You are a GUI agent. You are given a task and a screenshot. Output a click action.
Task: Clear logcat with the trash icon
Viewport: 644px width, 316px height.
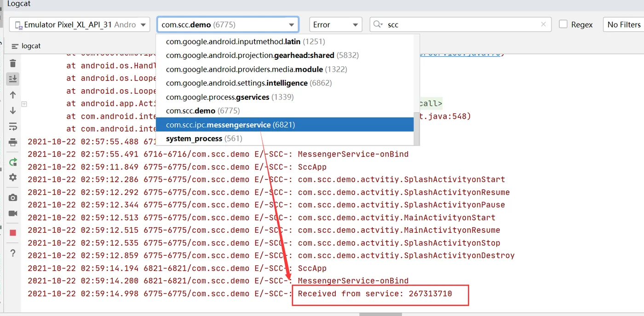(13, 63)
